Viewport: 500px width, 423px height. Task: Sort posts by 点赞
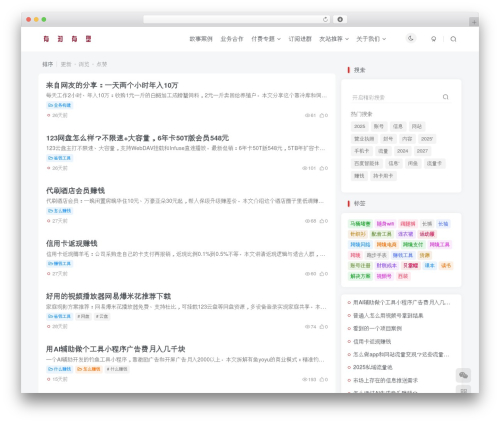pos(102,64)
